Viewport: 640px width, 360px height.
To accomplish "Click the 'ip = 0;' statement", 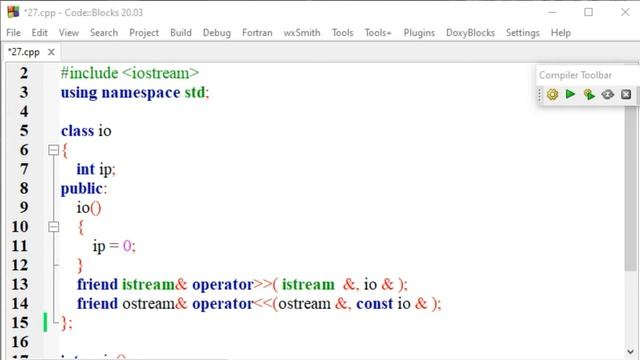I will click(x=114, y=246).
